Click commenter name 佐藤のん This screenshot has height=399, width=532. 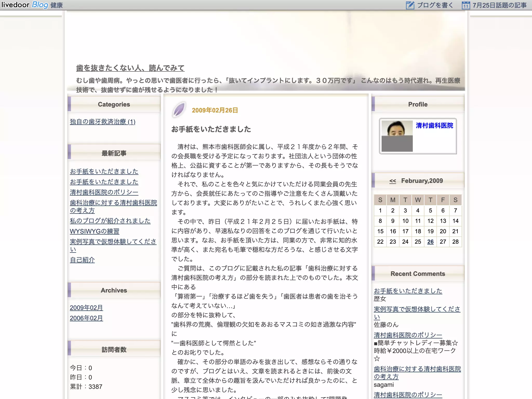[x=386, y=325]
